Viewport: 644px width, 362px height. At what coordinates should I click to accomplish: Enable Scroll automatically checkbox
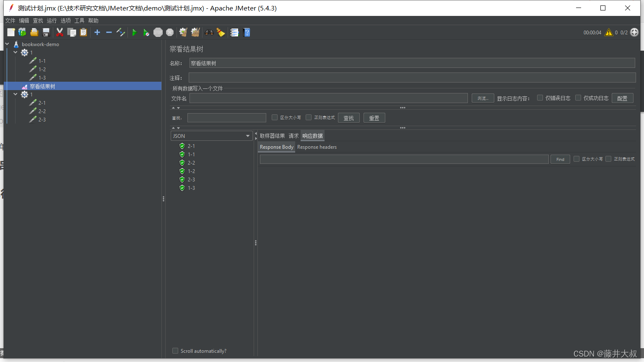click(175, 351)
